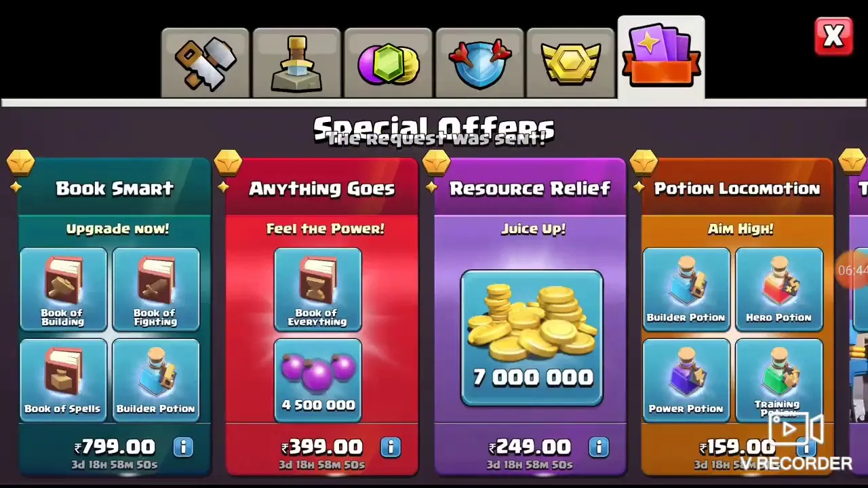This screenshot has width=868, height=488.
Task: Open the gold pass badge tab
Action: (570, 63)
